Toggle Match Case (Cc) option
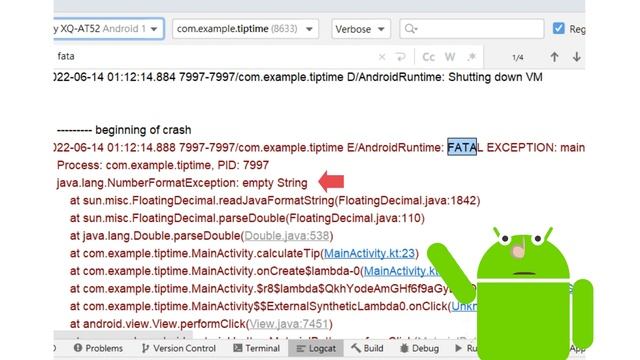 (x=428, y=57)
